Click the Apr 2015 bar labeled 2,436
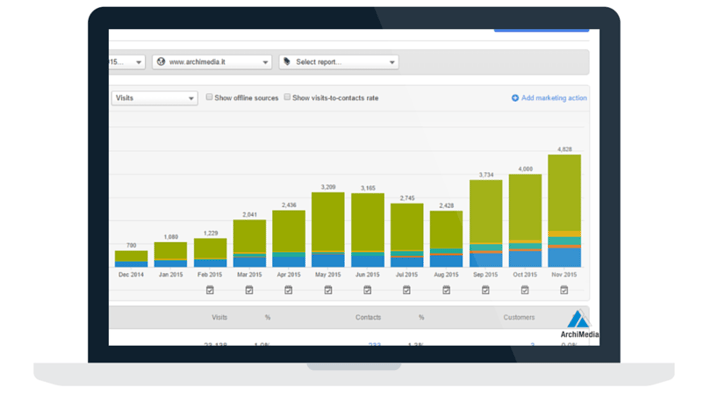The width and height of the screenshot is (711, 395). tap(289, 239)
